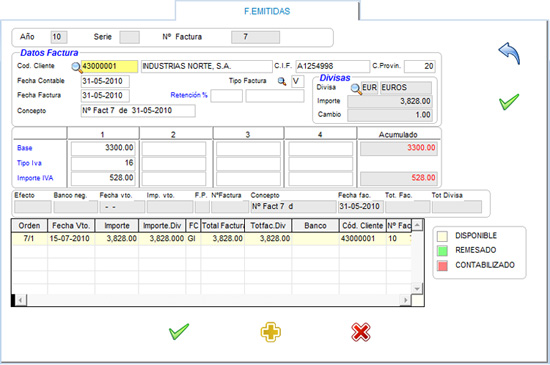Click the green checkmark beside Divisas panel
This screenshot has width=550, height=365.
click(x=509, y=102)
